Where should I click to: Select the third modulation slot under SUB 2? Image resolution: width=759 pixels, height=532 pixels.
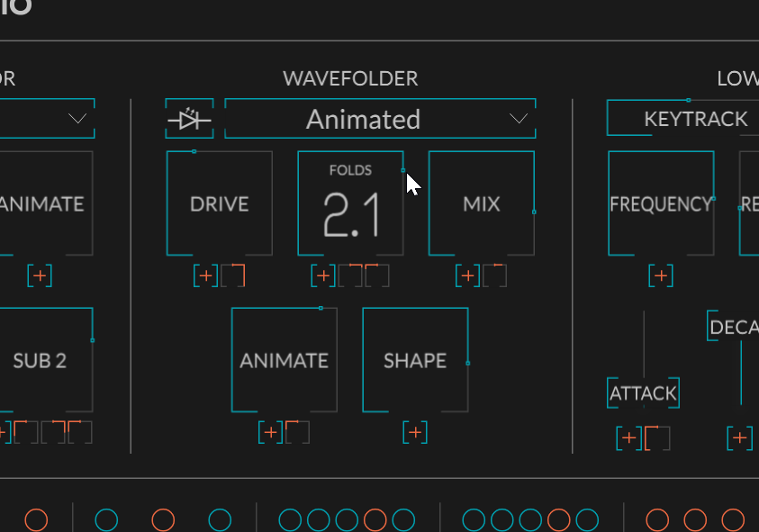point(80,432)
